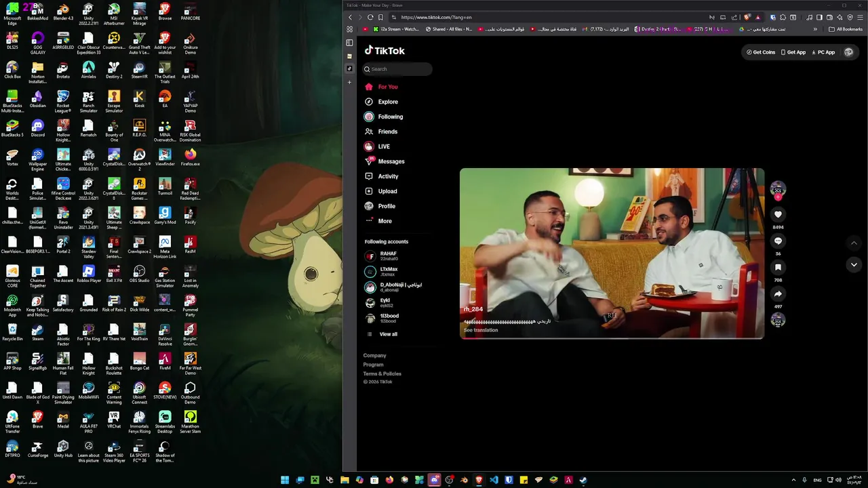Open the LIVE section
The height and width of the screenshot is (488, 868).
tap(378, 146)
